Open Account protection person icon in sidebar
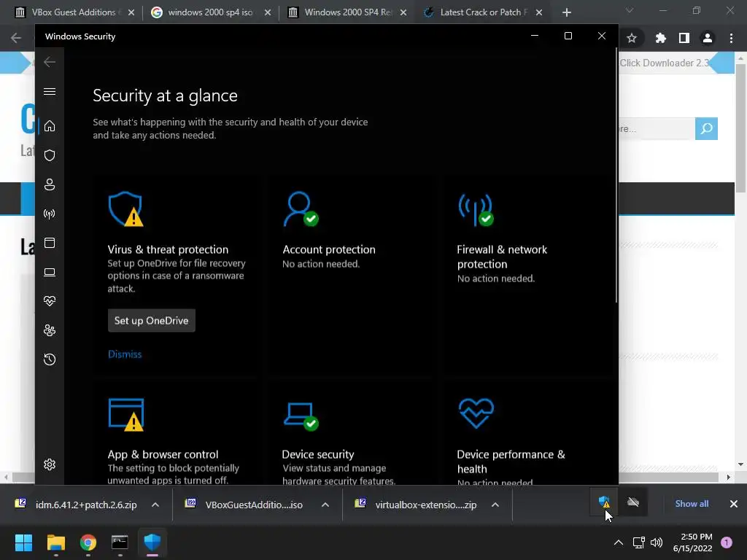This screenshot has width=747, height=560. (x=50, y=184)
